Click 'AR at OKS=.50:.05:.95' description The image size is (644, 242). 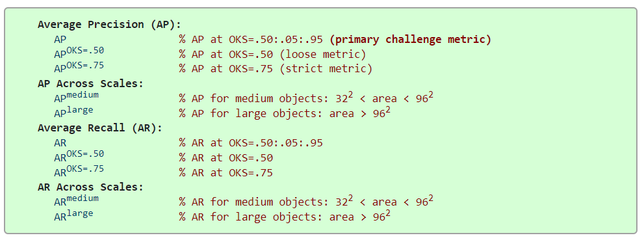click(257, 143)
